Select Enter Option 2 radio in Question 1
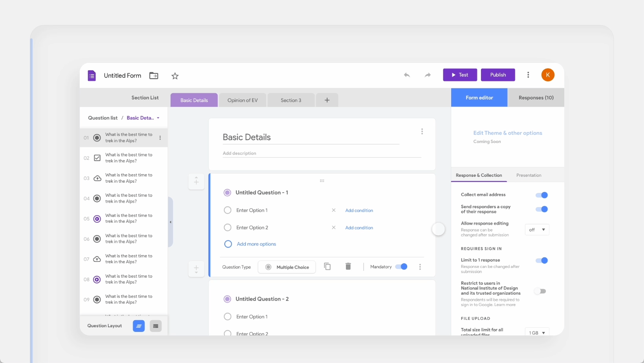This screenshot has width=644, height=363. pos(227,227)
